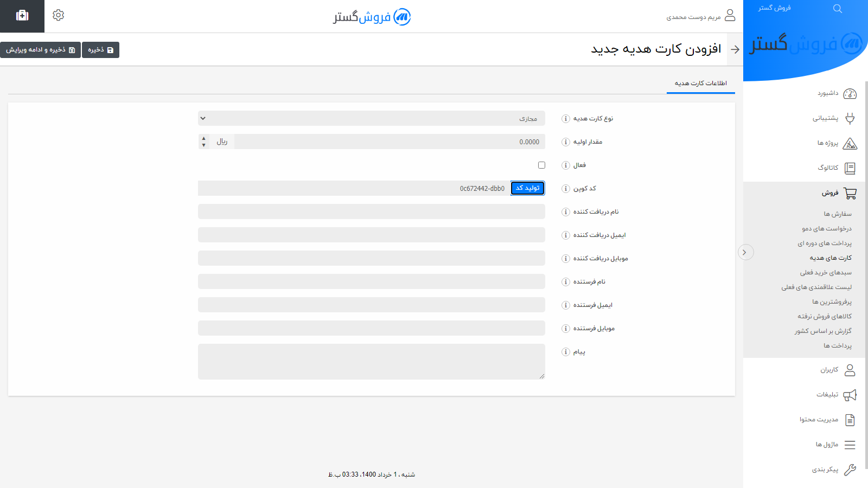Select the 'اطلاعات کارت هدیه' tab
This screenshot has height=488, width=868.
click(700, 83)
